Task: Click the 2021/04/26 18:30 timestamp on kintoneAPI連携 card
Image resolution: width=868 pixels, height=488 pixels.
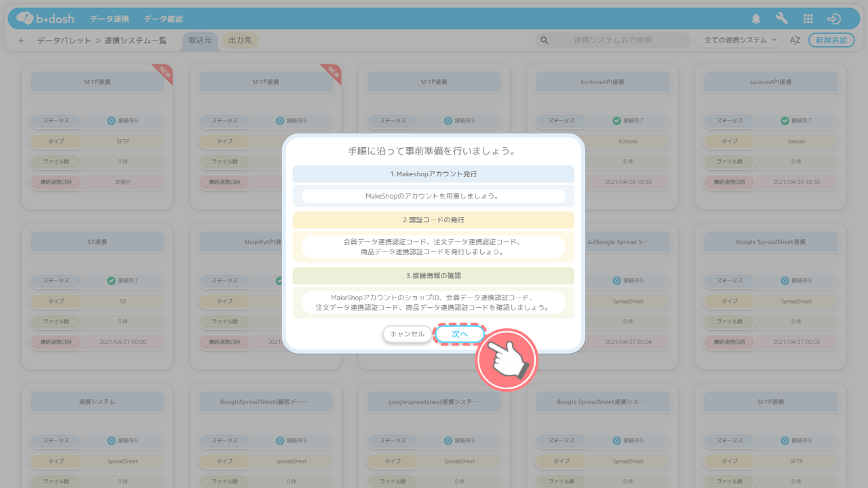Action: [628, 182]
